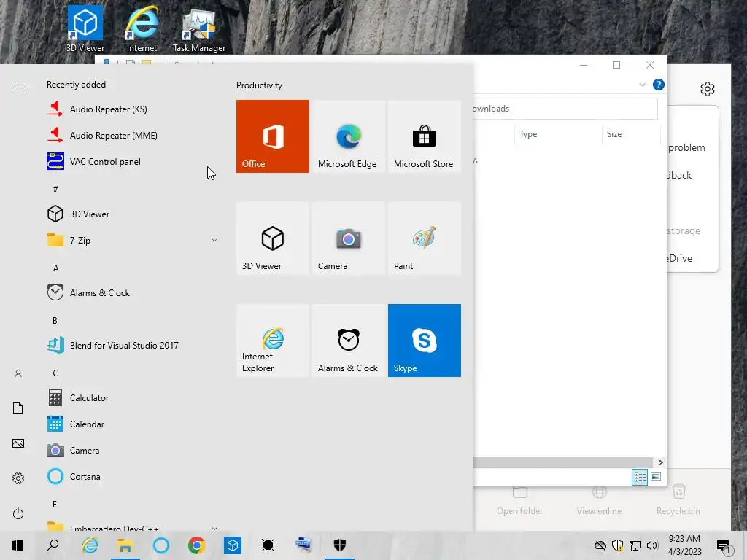Open Camera in the app list

click(x=133, y=450)
